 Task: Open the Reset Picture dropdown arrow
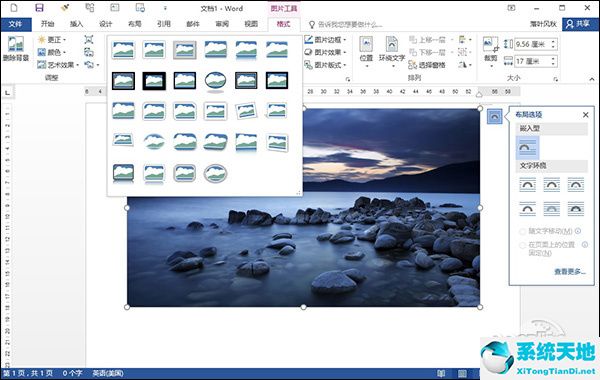pyautogui.click(x=98, y=65)
